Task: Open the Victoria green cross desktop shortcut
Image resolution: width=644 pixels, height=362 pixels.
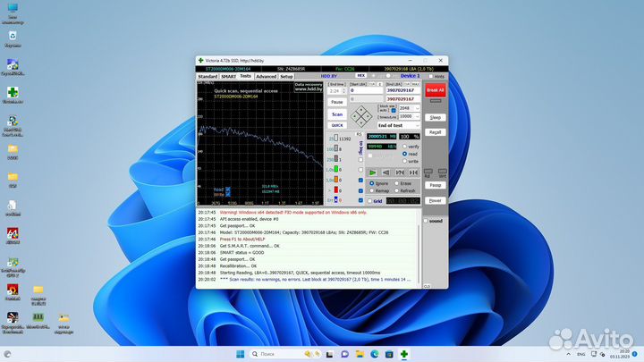Action: (x=13, y=96)
